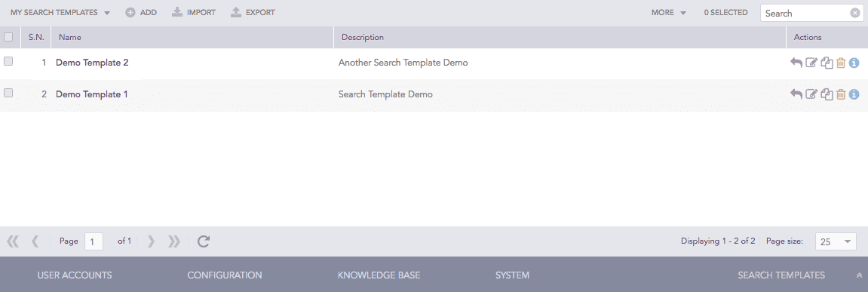This screenshot has height=292, width=868.
Task: Open System section
Action: (512, 275)
